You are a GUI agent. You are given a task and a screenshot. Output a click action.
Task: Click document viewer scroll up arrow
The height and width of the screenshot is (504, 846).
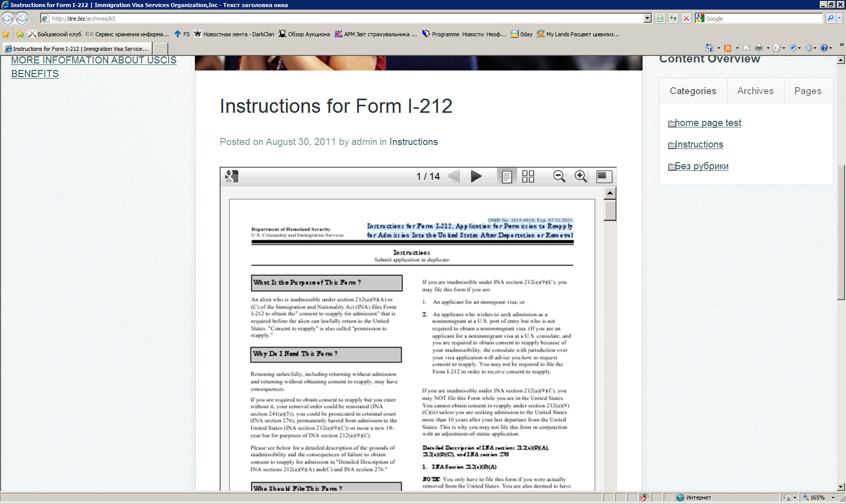[610, 193]
